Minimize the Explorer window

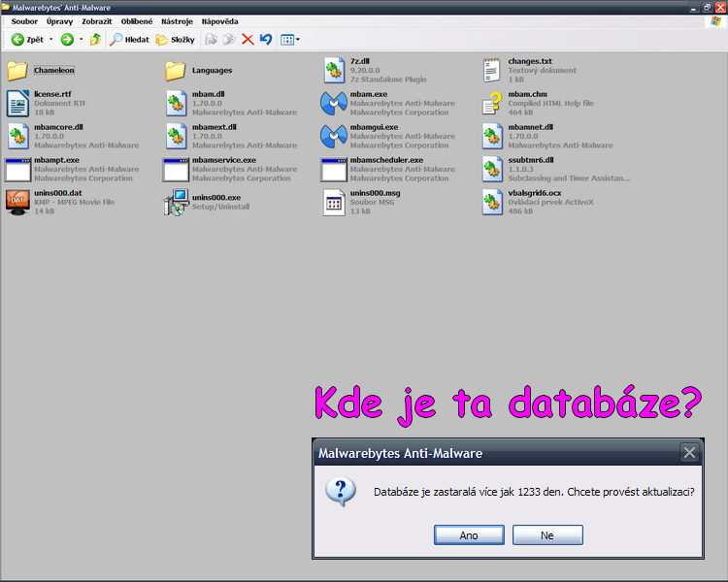pyautogui.click(x=694, y=8)
